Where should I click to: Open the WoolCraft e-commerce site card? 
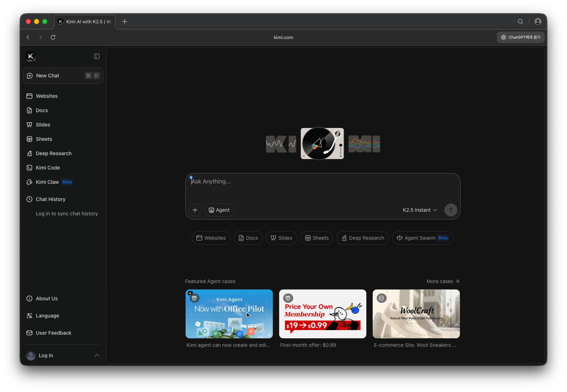pyautogui.click(x=416, y=314)
